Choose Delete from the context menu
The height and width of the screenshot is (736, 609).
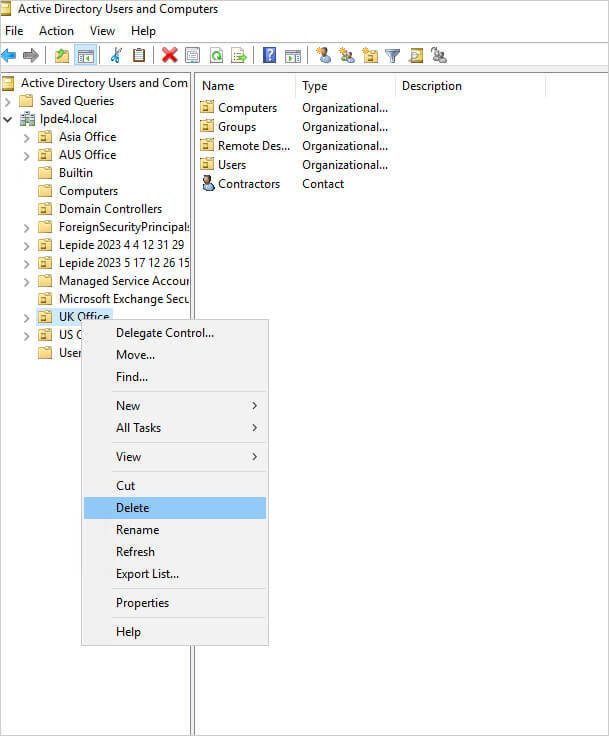click(175, 508)
